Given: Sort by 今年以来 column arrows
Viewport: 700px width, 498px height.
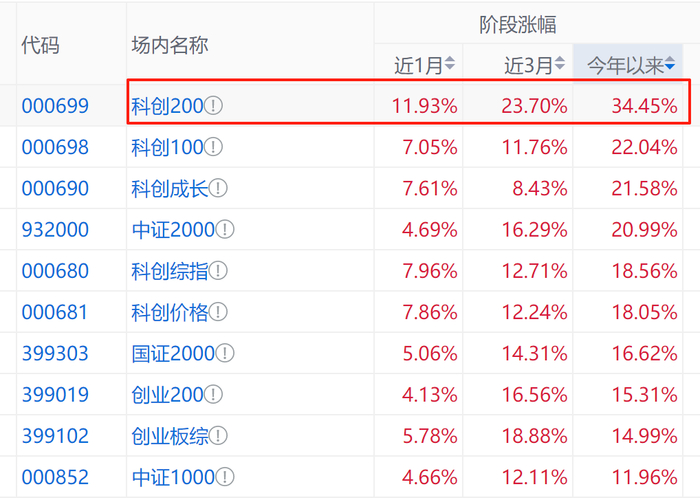Looking at the screenshot, I should [670, 63].
